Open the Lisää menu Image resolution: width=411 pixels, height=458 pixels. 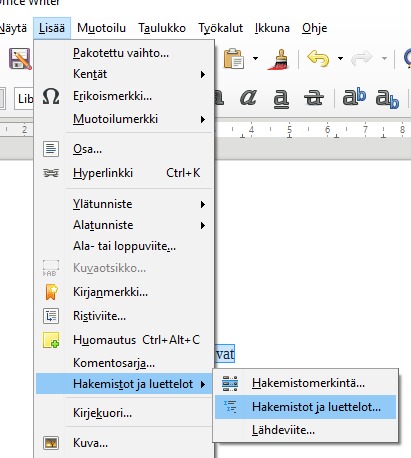point(52,28)
